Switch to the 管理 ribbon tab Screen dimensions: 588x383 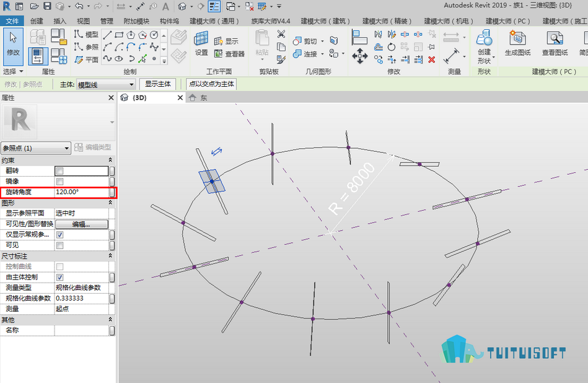(107, 21)
